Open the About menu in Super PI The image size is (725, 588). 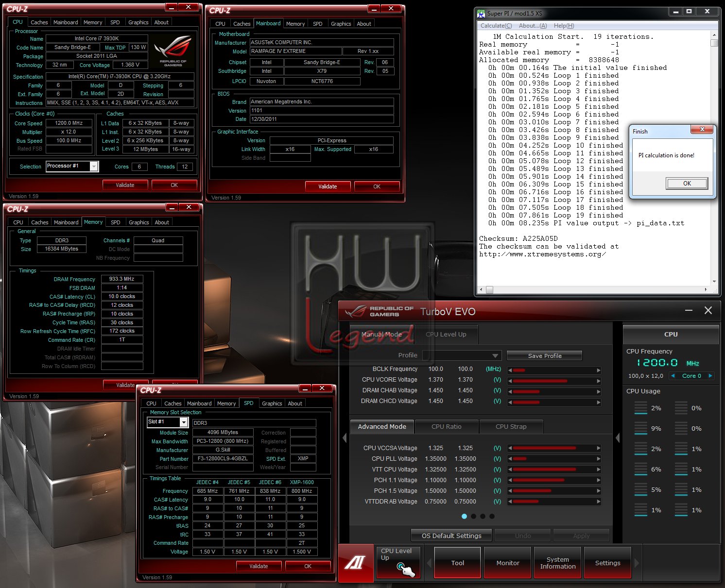(533, 26)
